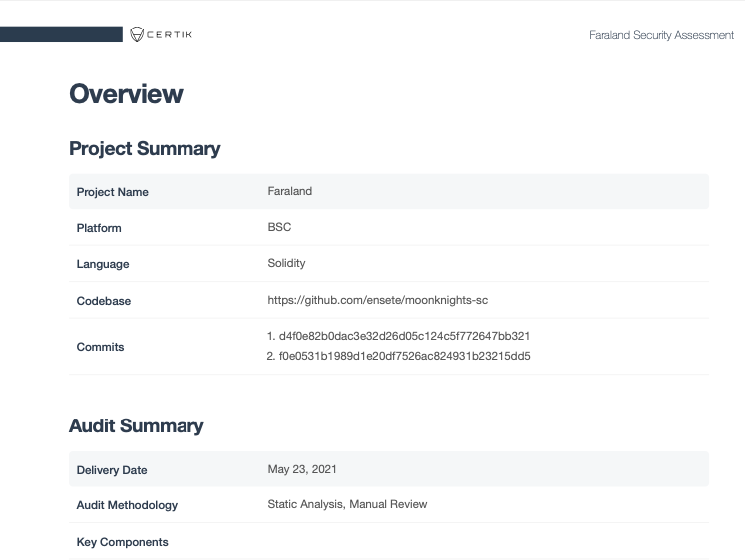Screen dimensions: 745x560
Task: Click the Project Name row label
Action: pyautogui.click(x=112, y=192)
